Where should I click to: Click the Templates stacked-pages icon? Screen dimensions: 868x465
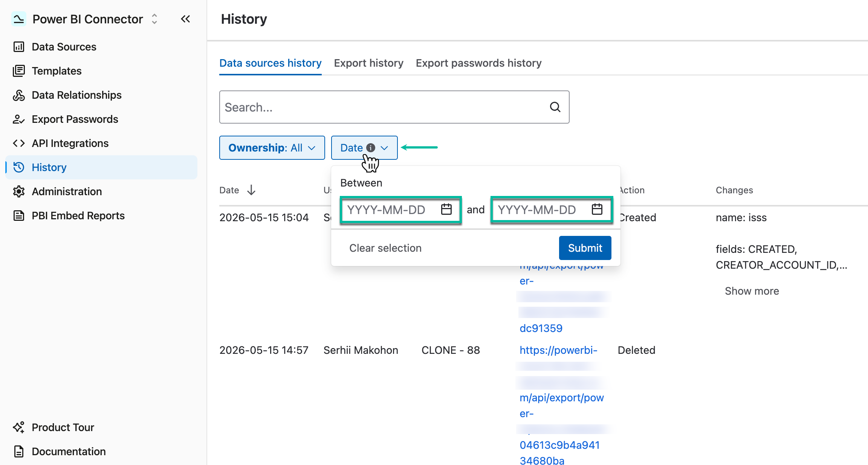19,71
